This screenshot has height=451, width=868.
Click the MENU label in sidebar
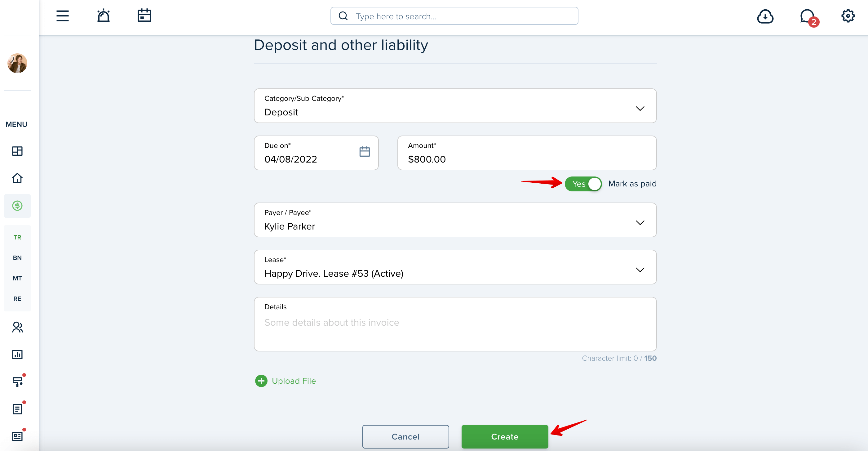click(16, 124)
